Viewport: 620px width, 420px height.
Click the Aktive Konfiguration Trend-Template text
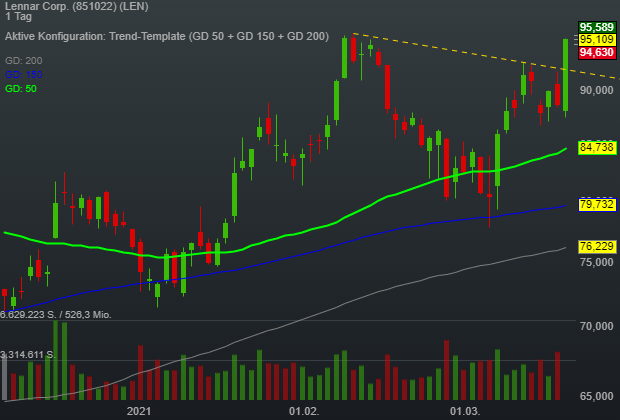(167, 36)
